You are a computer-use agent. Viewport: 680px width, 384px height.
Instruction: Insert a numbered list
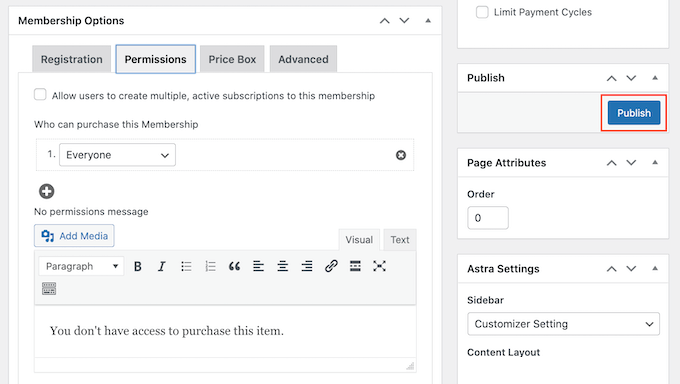pyautogui.click(x=210, y=266)
